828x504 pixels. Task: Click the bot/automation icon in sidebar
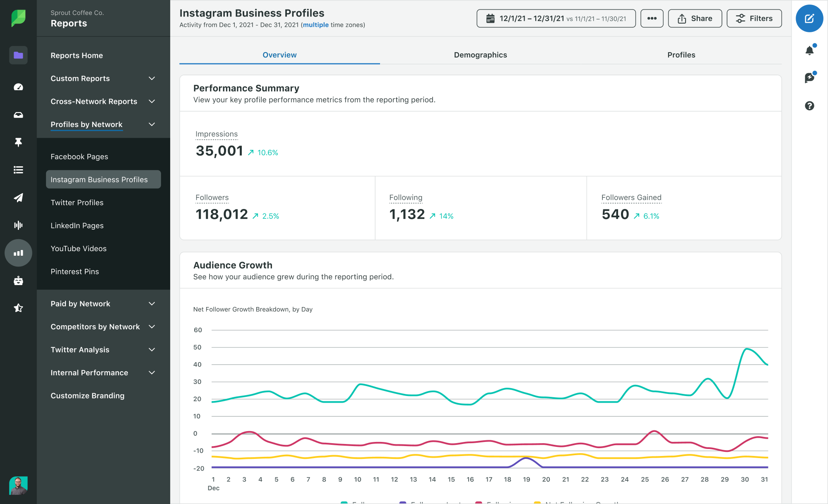click(18, 280)
